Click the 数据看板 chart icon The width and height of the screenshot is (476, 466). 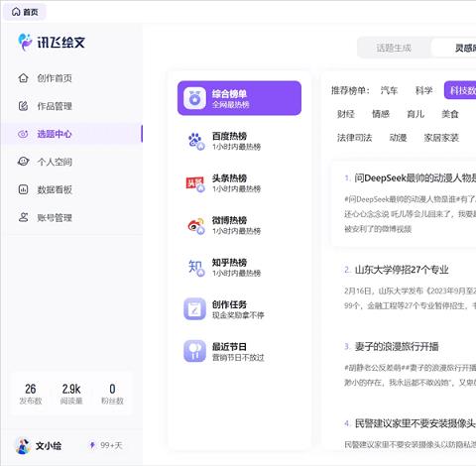pyautogui.click(x=23, y=189)
